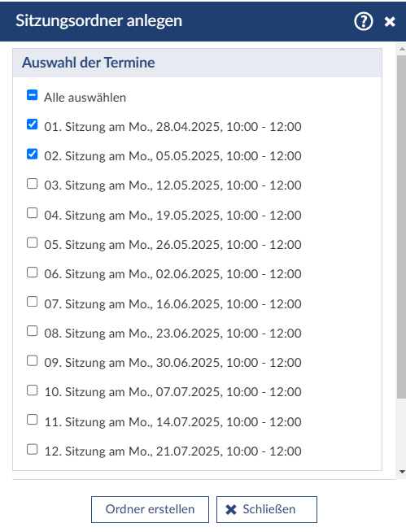
Task: Click the X icon on Schließen button
Action: [x=231, y=509]
